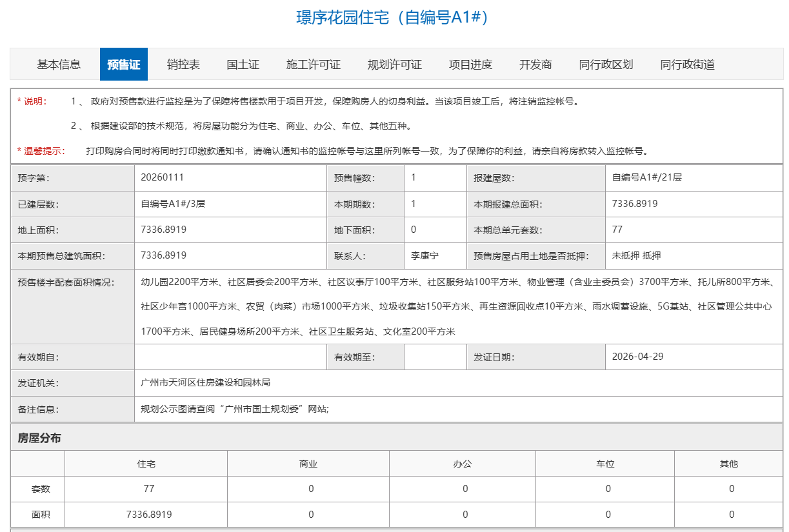The height and width of the screenshot is (532, 789).
Task: Click the 住宅 unit count 77
Action: [x=149, y=489]
